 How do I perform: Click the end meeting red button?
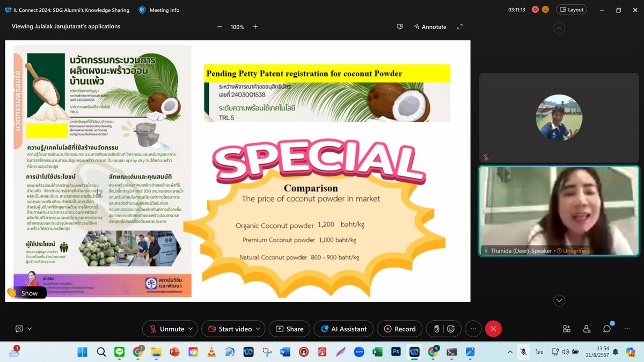pyautogui.click(x=493, y=329)
